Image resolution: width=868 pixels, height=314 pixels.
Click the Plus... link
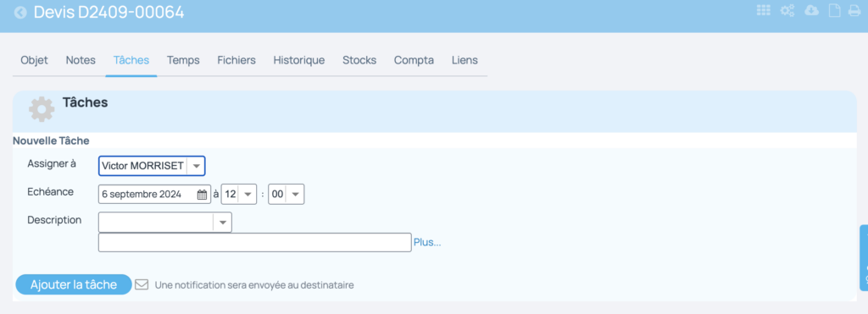coord(427,243)
